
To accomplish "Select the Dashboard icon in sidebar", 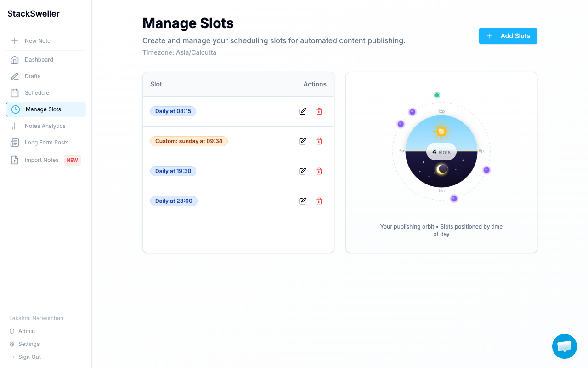I will click(x=14, y=59).
